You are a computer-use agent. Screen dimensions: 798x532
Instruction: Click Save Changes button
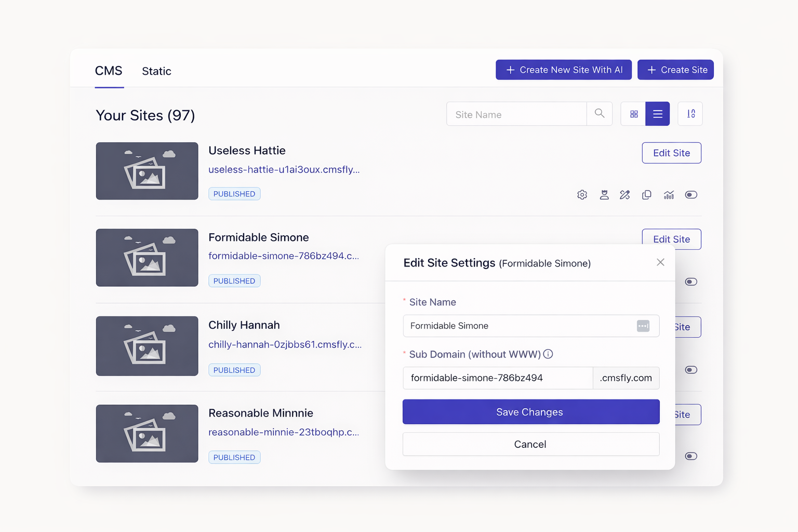(530, 412)
